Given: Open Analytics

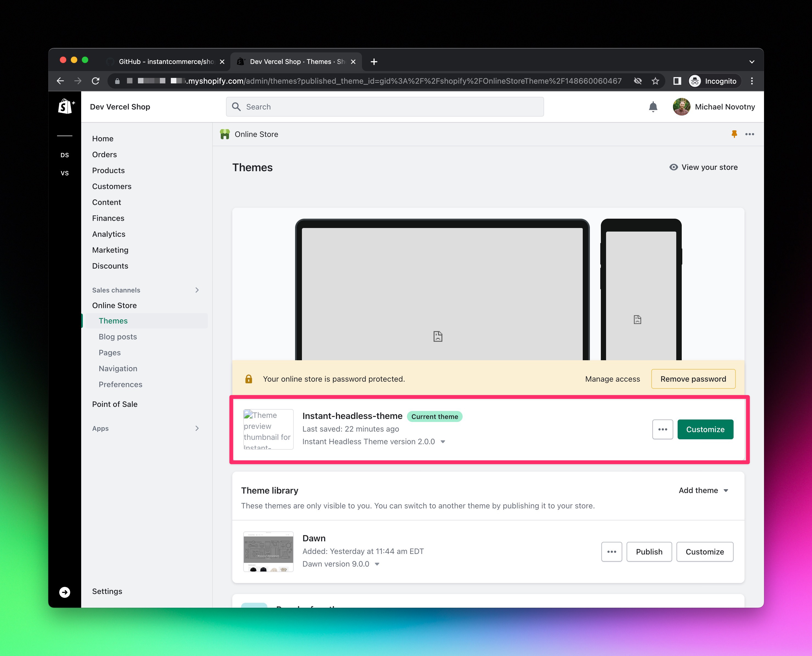Looking at the screenshot, I should click(x=109, y=234).
